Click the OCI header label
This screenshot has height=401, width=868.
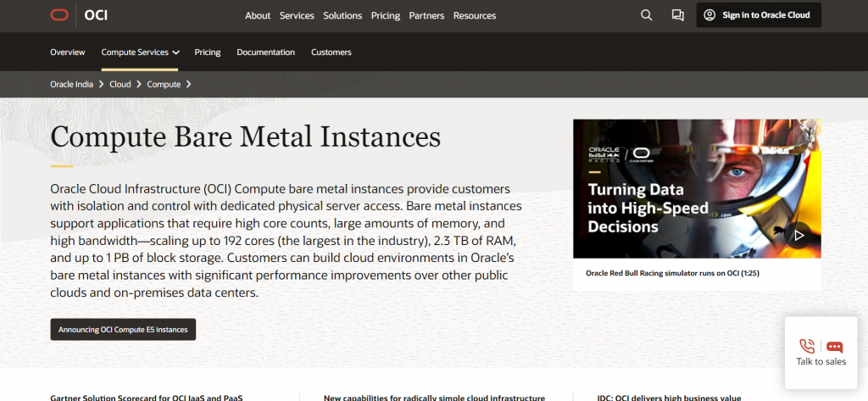click(x=96, y=15)
